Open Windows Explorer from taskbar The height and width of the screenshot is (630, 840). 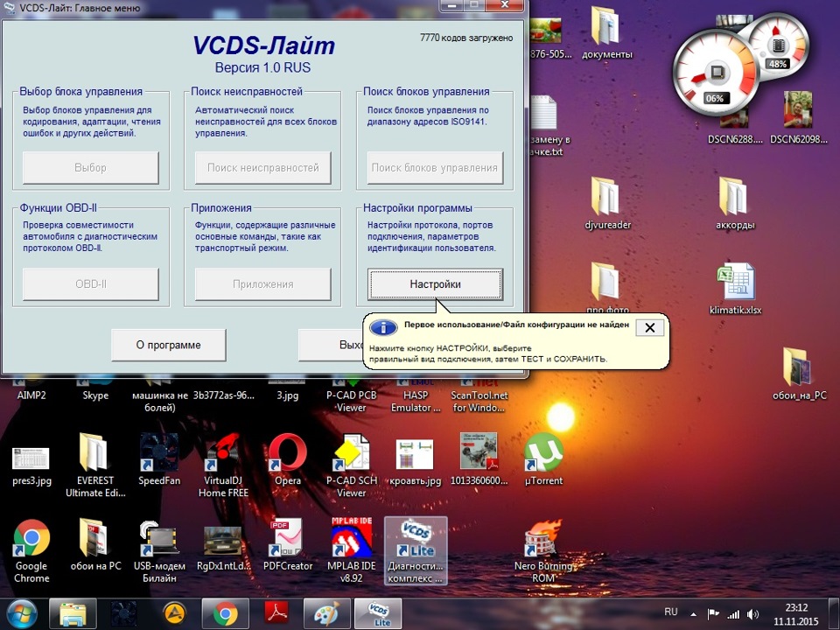tap(73, 614)
